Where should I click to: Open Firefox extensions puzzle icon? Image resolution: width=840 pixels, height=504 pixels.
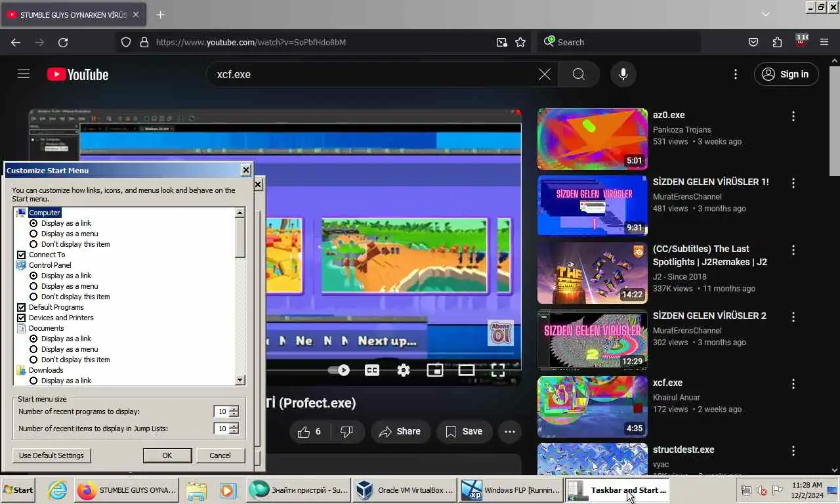pos(777,42)
